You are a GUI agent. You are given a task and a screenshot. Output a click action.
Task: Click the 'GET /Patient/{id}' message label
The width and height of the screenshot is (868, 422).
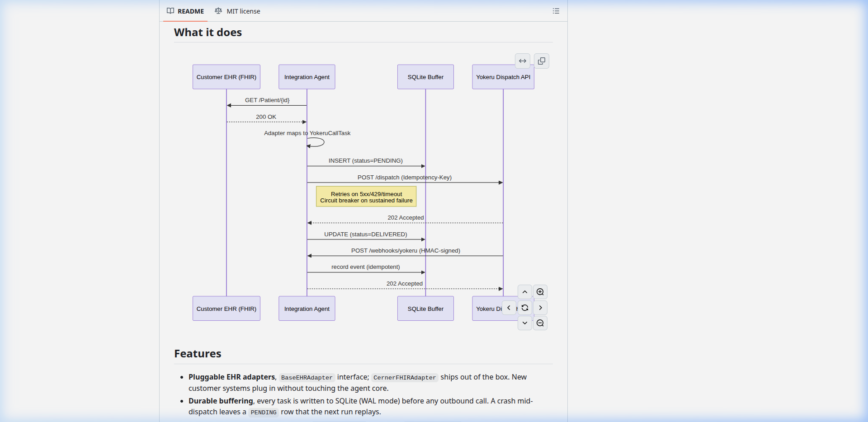pos(267,100)
